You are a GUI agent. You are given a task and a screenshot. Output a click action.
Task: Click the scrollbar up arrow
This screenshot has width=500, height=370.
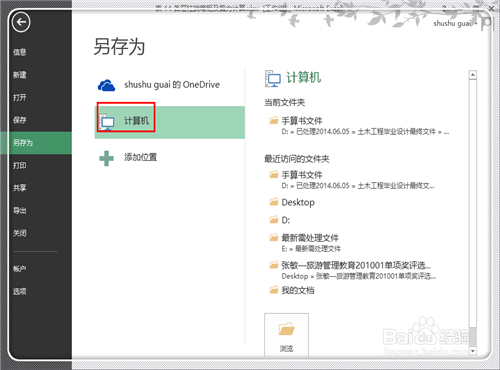click(x=472, y=75)
